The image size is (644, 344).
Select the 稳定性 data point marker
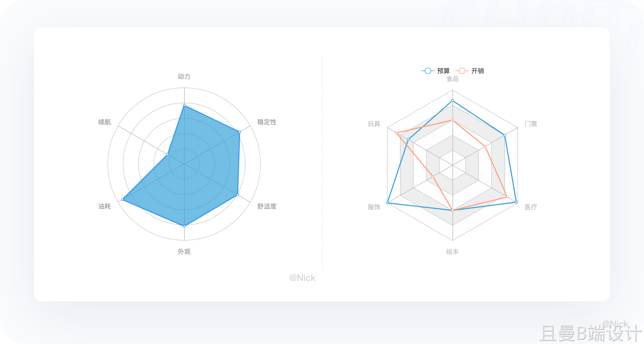click(240, 132)
